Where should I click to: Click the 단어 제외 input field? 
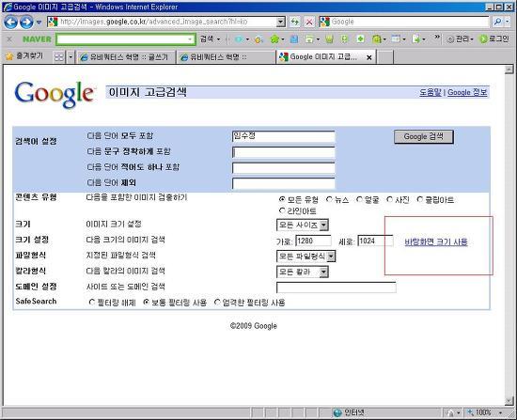pyautogui.click(x=284, y=183)
